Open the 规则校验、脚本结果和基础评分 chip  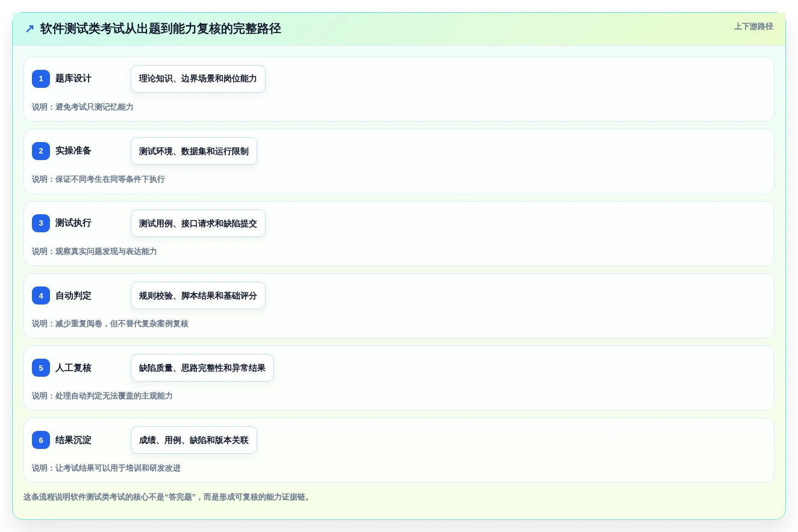coord(198,295)
